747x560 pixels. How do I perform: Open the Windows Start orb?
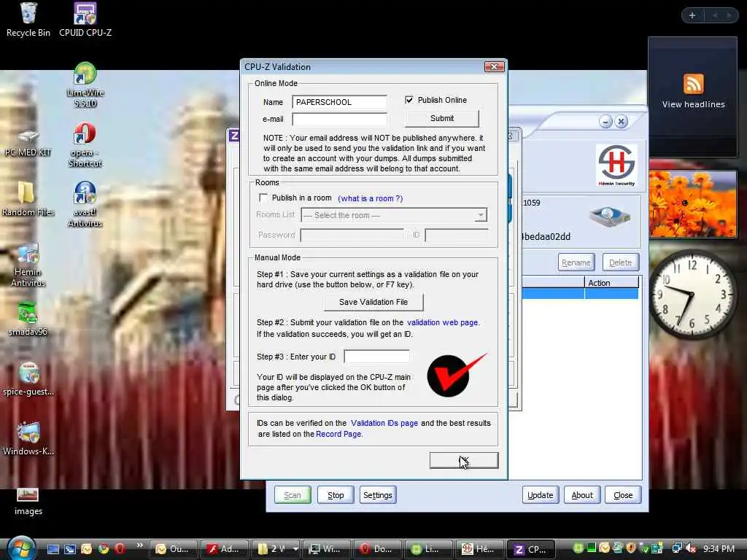[x=21, y=548]
